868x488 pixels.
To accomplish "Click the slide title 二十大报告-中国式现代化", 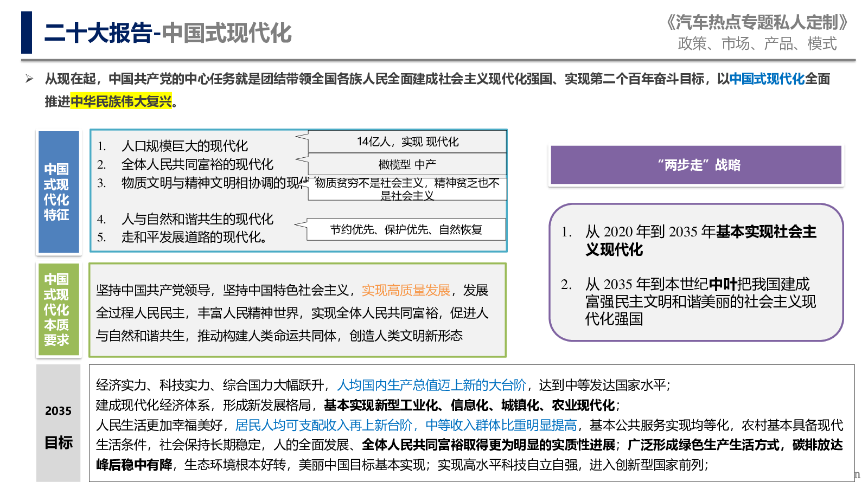I will tap(168, 33).
